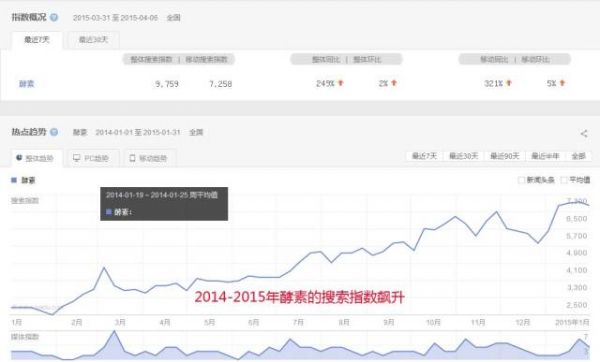Enable the 平均值 checkbox
The height and width of the screenshot is (362, 600).
[564, 180]
